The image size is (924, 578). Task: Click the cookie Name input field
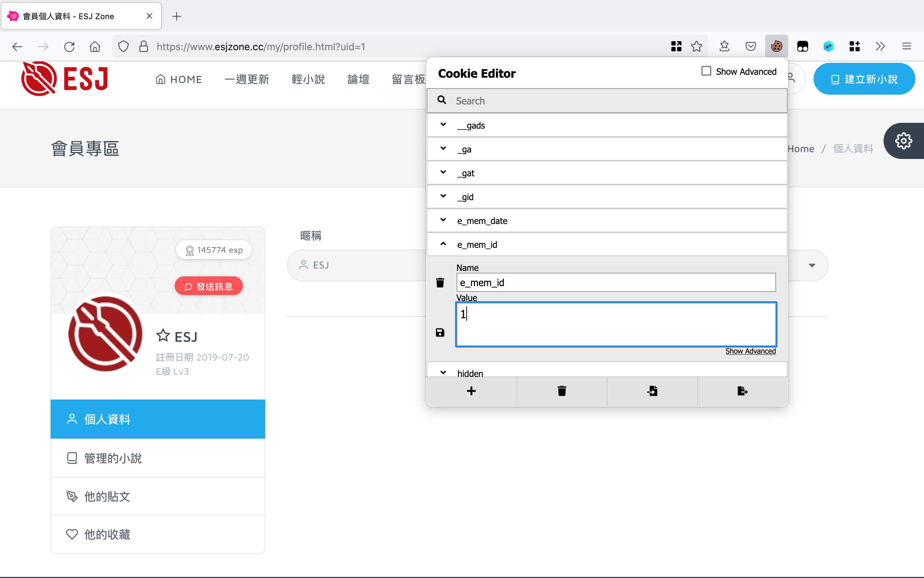click(616, 282)
